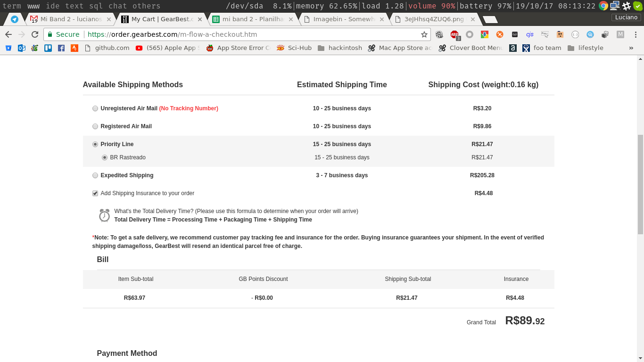Viewport: 644px width, 362px height.
Task: Open the Clover Boot Menu bookmark
Action: pyautogui.click(x=471, y=48)
